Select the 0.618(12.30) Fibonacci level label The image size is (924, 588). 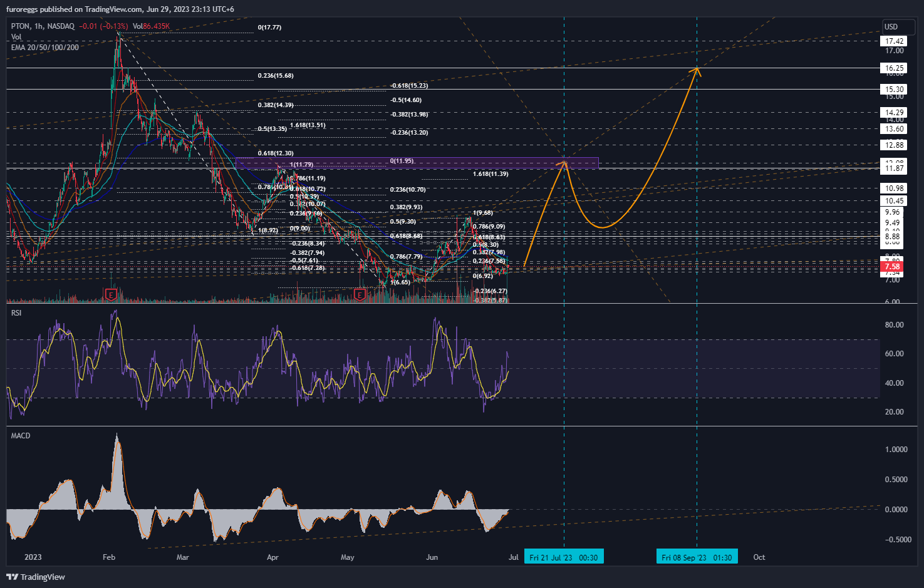click(x=276, y=153)
